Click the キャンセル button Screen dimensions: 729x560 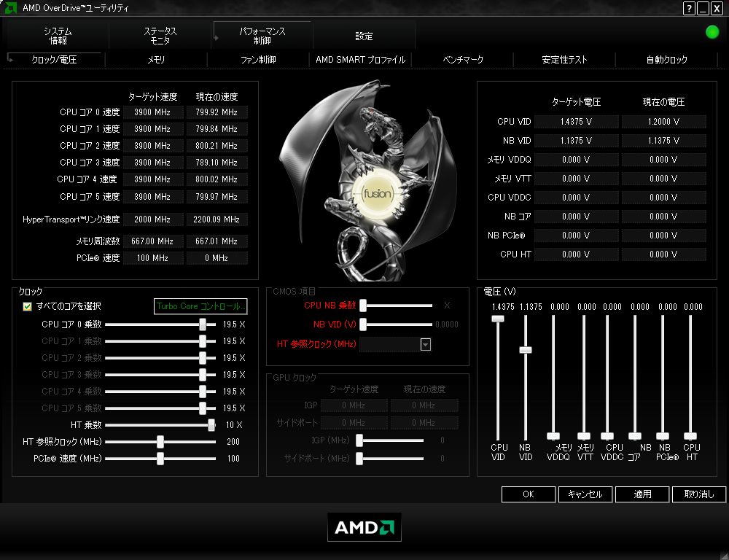[x=585, y=494]
